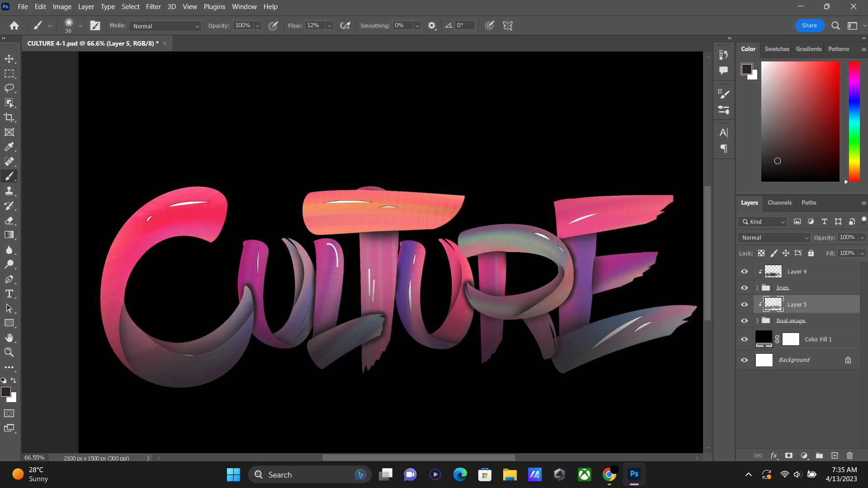Screen dimensions: 868x488
Task: Toggle visibility of Color Fill 1 layer
Action: [x=744, y=339]
